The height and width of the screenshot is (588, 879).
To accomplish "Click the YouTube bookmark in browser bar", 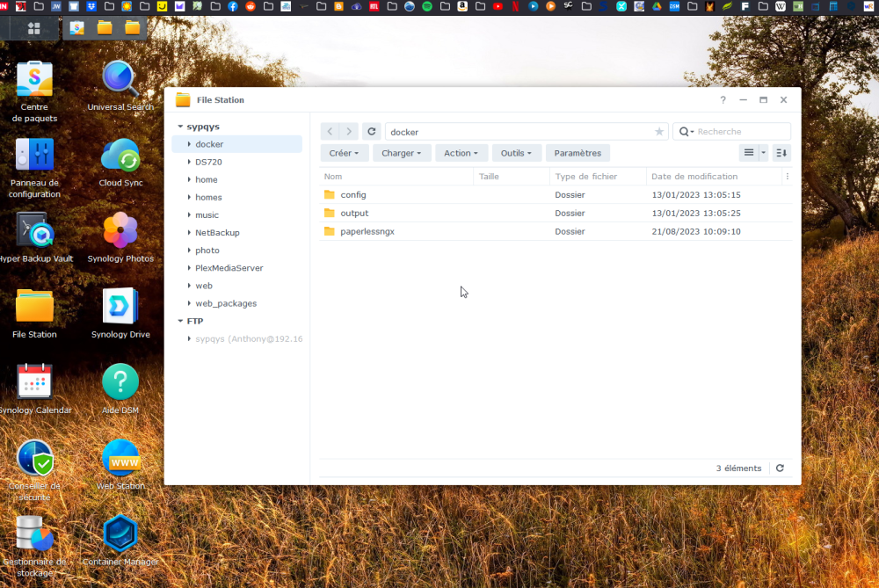I will click(498, 7).
